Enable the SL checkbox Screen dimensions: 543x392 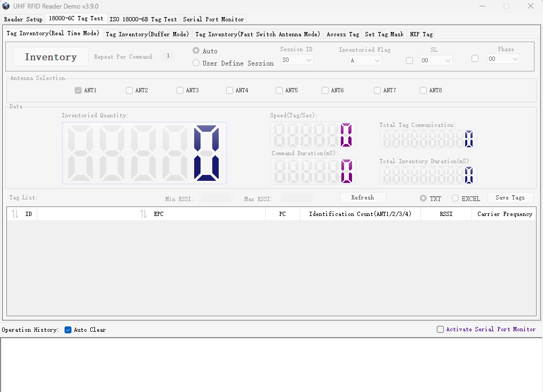[409, 61]
